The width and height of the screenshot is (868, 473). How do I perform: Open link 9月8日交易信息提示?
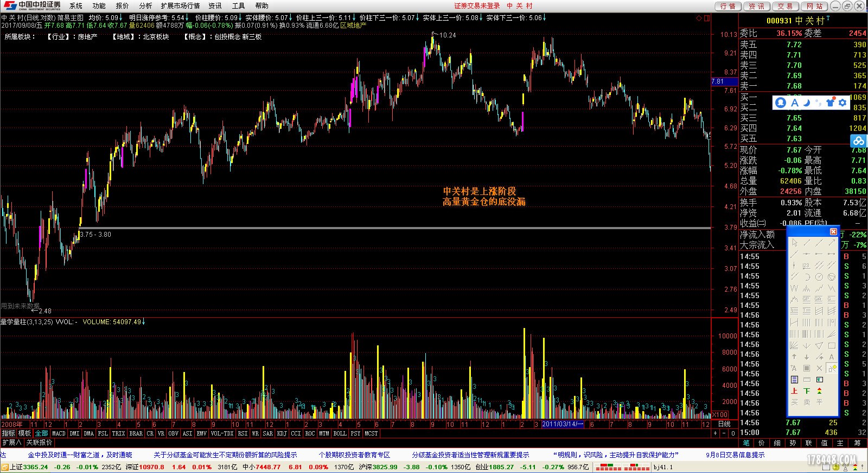point(735,455)
